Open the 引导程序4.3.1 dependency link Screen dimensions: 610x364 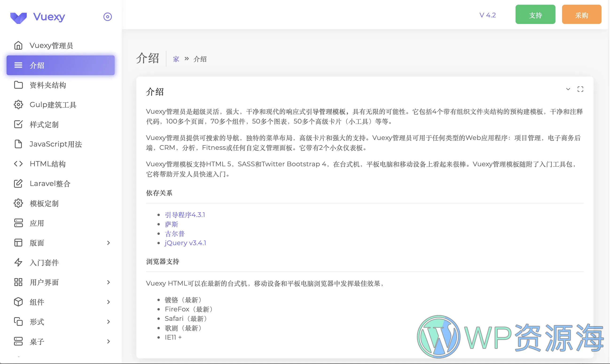[x=185, y=215]
